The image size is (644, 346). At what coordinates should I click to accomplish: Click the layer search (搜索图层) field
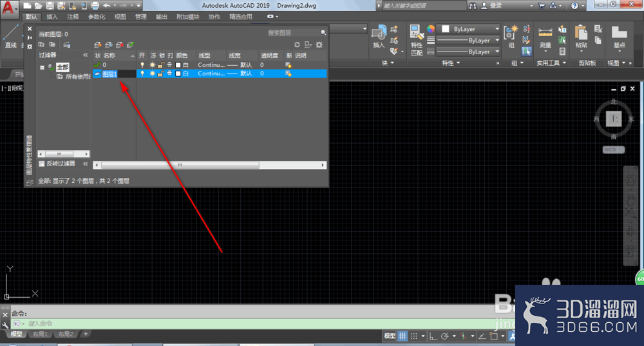(293, 32)
